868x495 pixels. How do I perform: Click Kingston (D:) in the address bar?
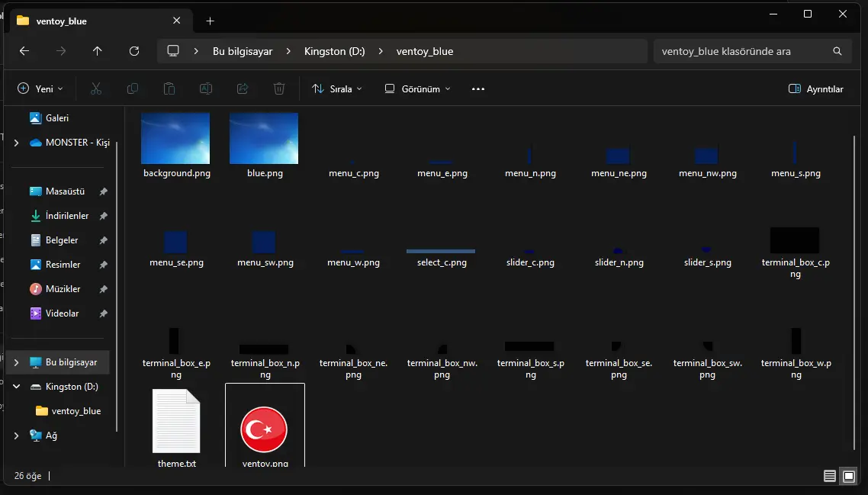334,51
